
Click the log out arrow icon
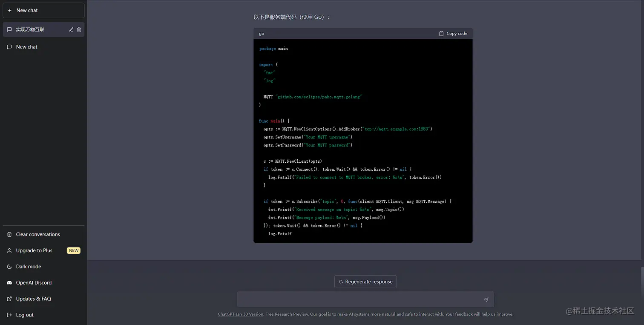9,315
